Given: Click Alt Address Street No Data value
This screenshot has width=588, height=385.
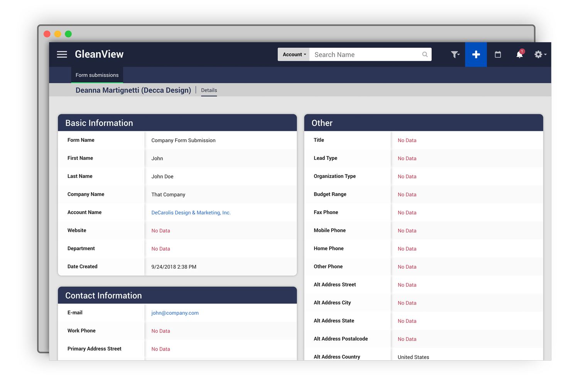Looking at the screenshot, I should (407, 285).
